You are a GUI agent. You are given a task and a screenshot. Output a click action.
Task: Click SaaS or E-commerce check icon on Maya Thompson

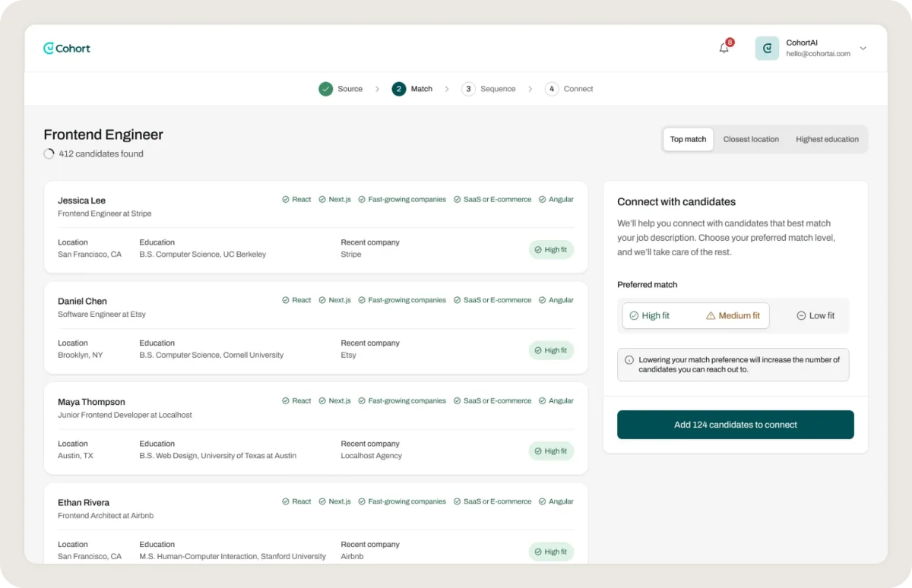tap(458, 400)
